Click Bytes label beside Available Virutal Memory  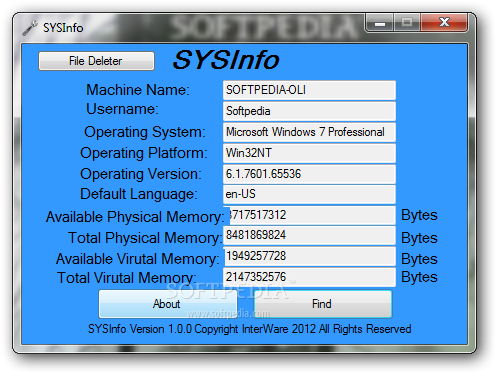point(419,259)
